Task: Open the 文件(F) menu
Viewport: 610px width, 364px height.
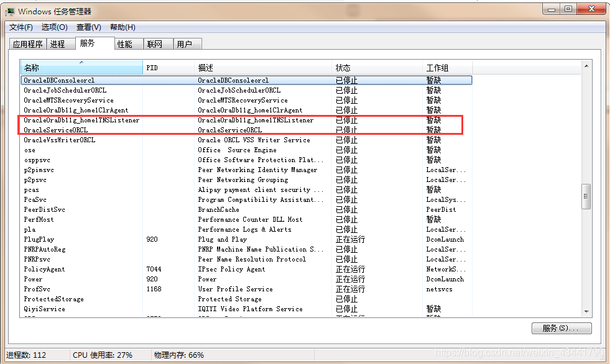Action: (x=21, y=27)
